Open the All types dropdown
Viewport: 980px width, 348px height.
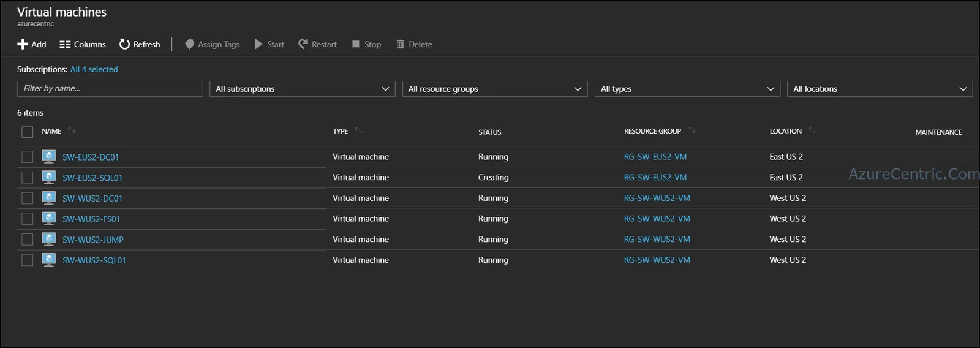pos(687,89)
